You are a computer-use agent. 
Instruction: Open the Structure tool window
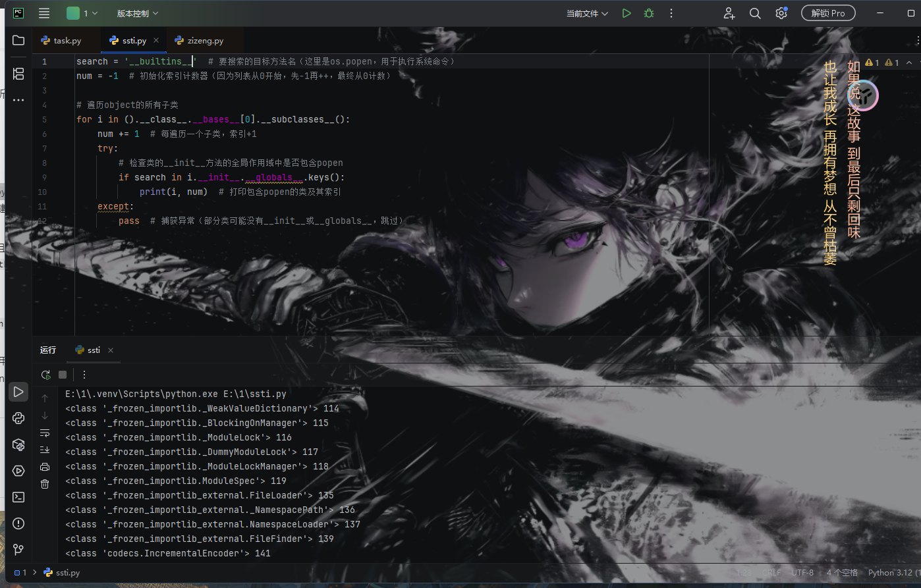click(x=18, y=74)
